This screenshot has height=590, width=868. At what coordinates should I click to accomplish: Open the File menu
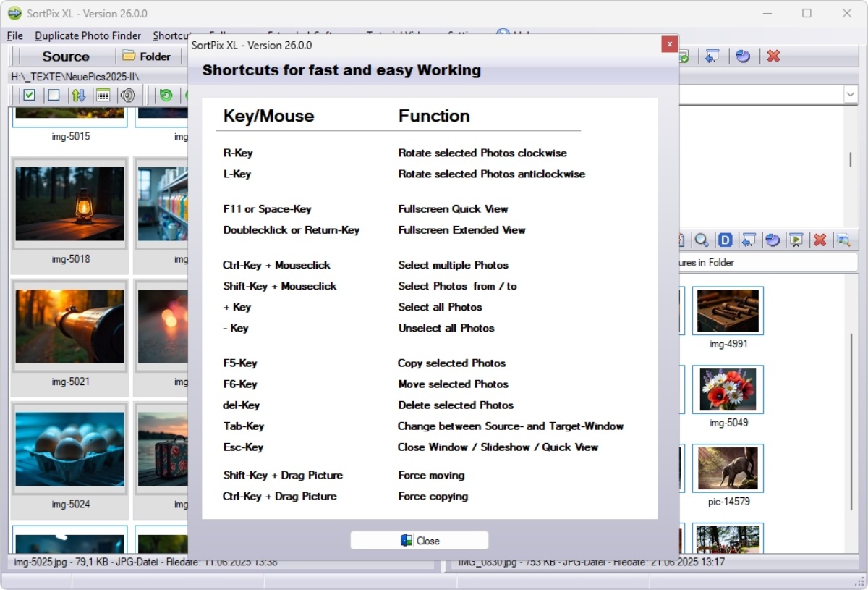click(14, 35)
